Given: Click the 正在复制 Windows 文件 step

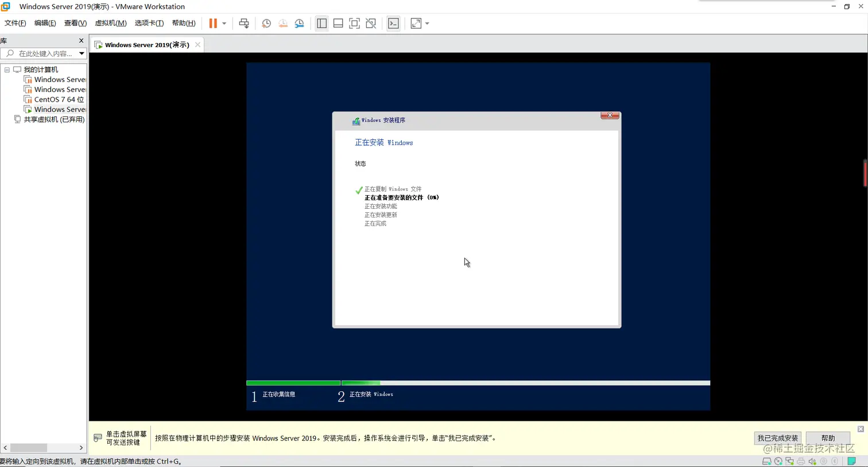Looking at the screenshot, I should click(393, 189).
